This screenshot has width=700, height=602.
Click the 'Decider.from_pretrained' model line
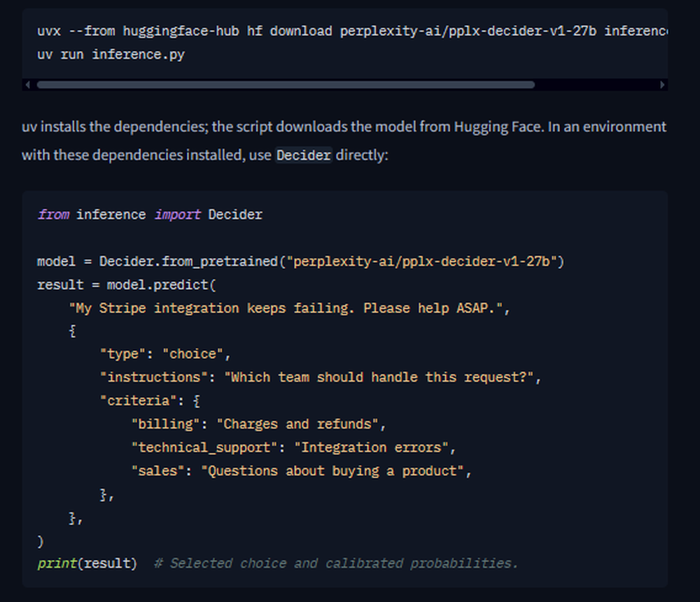tap(300, 261)
